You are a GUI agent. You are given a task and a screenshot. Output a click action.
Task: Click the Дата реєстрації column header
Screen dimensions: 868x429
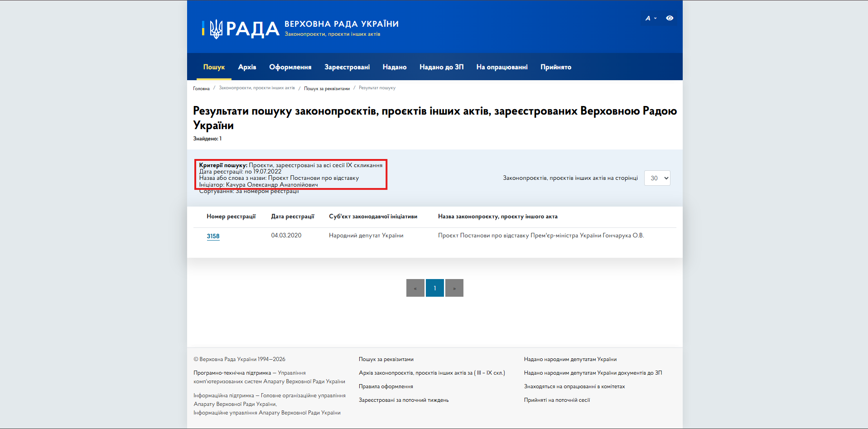pos(293,217)
